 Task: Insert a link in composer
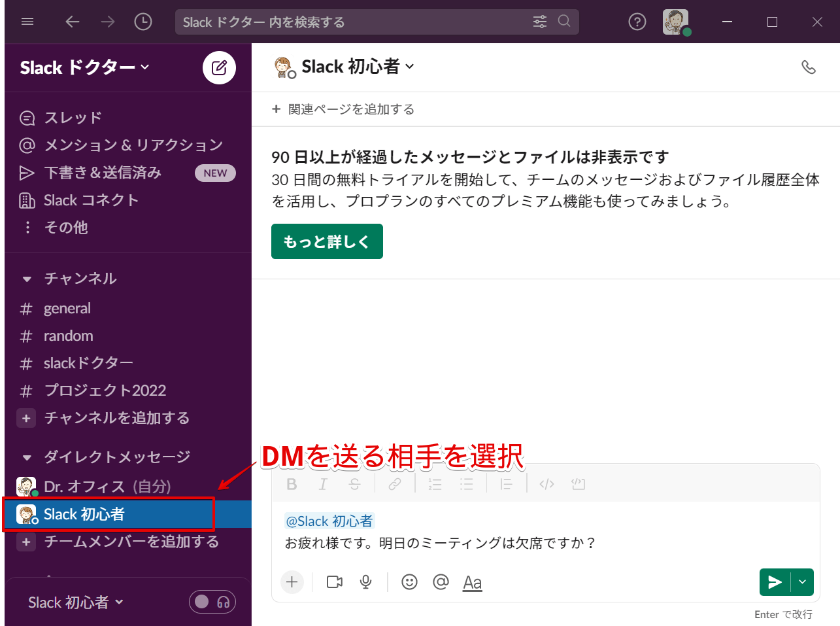tap(395, 484)
